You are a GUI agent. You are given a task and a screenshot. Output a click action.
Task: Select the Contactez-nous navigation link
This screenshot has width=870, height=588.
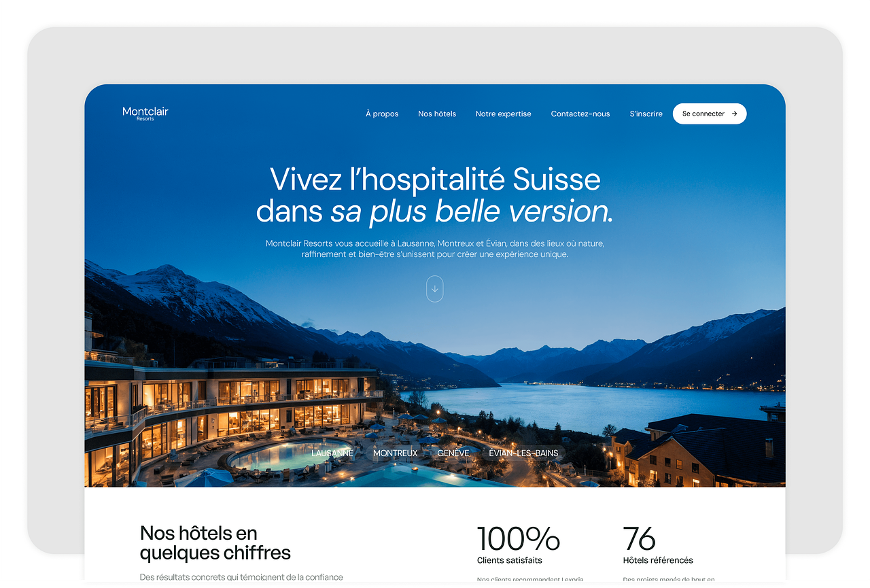point(580,114)
